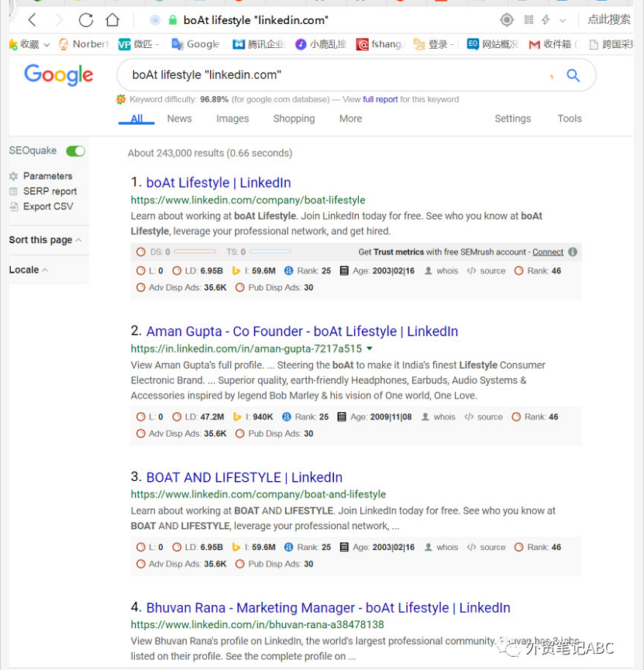Open the 腾讯企业 bookmark
Image resolution: width=644 pixels, height=670 pixels.
(x=259, y=44)
